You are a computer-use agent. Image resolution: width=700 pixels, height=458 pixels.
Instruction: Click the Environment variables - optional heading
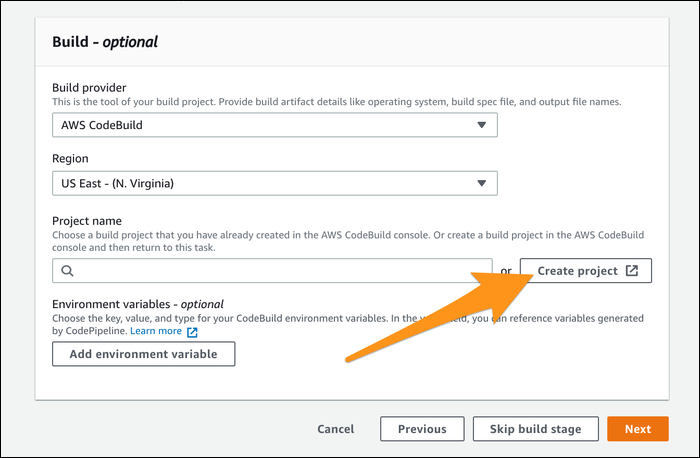(x=138, y=304)
